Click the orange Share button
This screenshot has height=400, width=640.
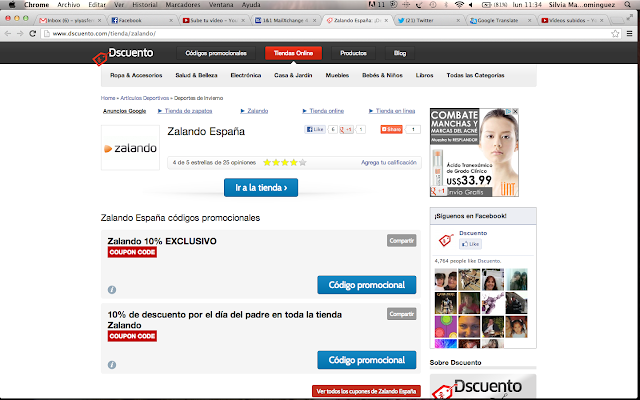[x=391, y=129]
